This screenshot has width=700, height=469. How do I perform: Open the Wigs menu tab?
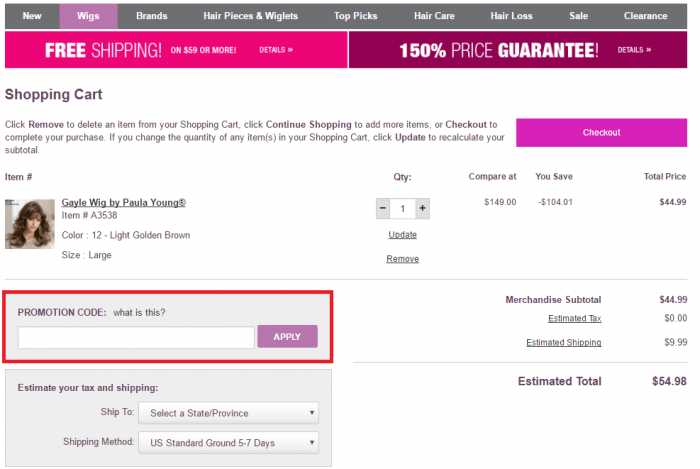[88, 16]
